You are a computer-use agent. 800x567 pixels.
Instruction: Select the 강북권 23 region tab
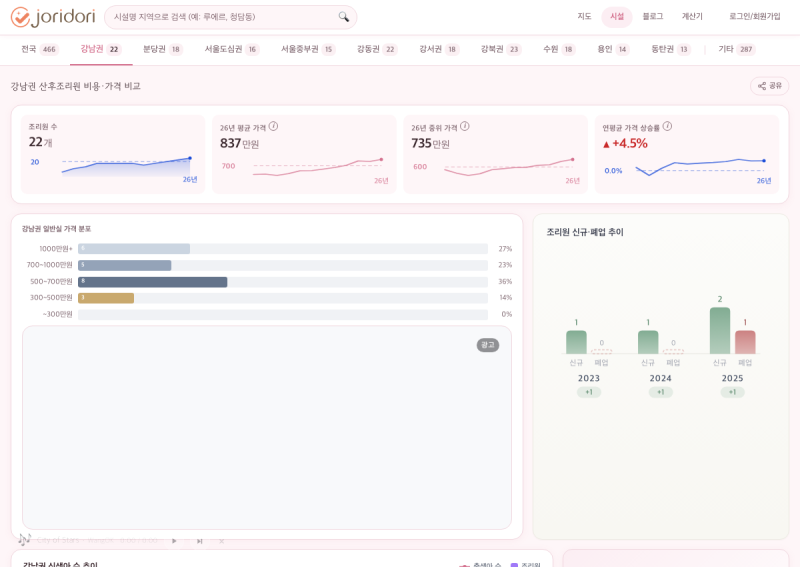click(x=501, y=49)
